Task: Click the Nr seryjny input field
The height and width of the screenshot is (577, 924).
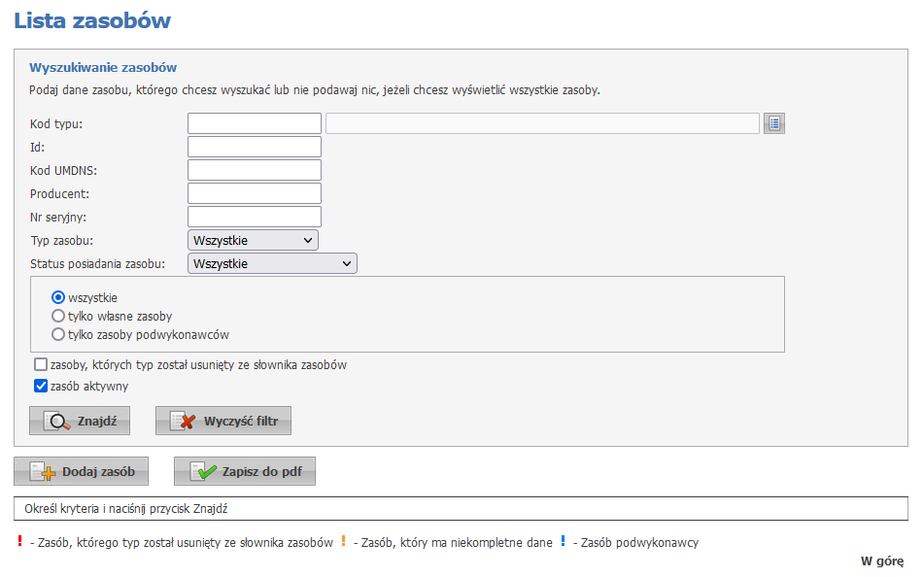Action: 255,217
